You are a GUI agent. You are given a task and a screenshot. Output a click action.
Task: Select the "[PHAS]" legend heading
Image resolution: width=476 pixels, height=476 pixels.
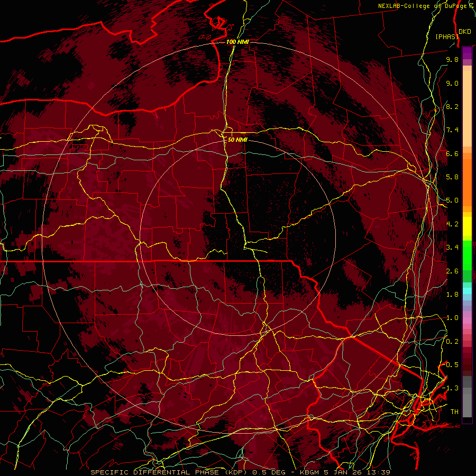click(x=447, y=36)
